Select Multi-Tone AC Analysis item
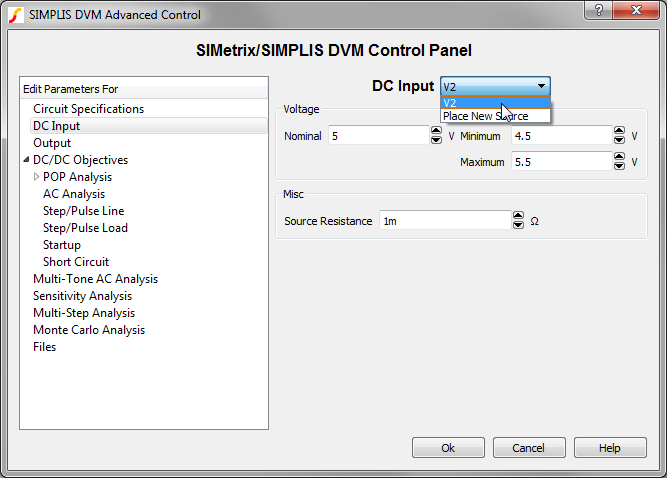 95,279
